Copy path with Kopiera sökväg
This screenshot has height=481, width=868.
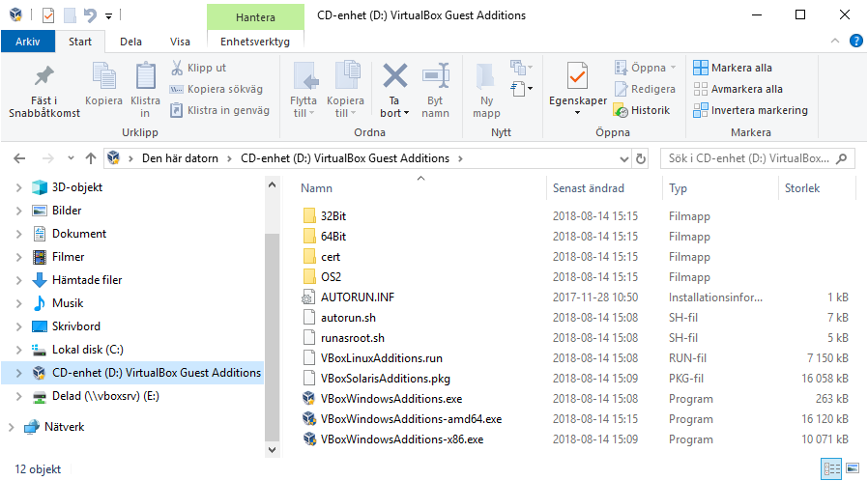(x=216, y=89)
